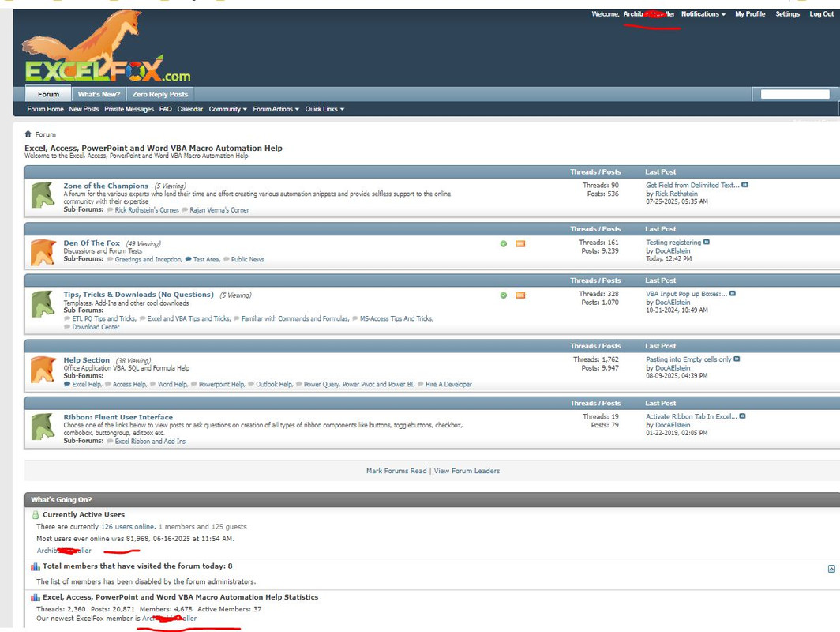
Task: Open Excel Ribbon and Add-Ins sub-forum
Action: (150, 442)
